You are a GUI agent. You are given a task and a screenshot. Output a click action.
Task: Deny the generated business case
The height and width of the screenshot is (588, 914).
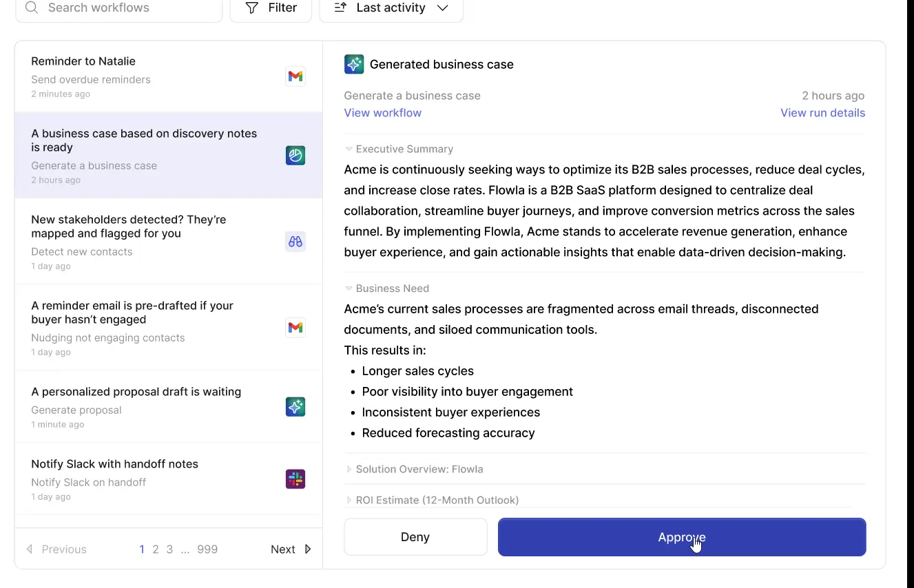click(x=415, y=537)
